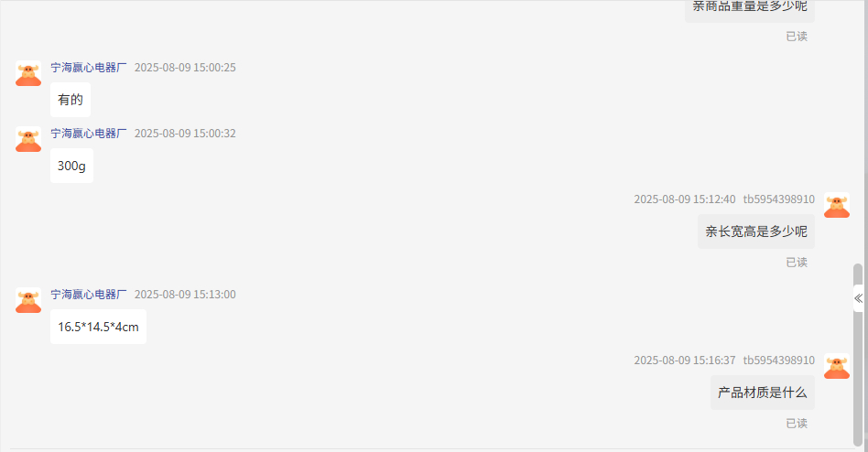This screenshot has height=452, width=868.
Task: Select the 亲商品重量是多少呢 bubble at top
Action: coord(750,7)
